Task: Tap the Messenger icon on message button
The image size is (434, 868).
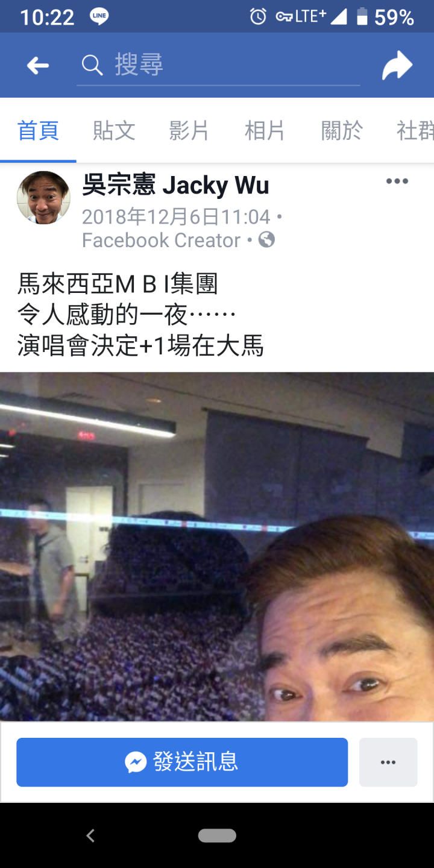Action: tap(136, 763)
